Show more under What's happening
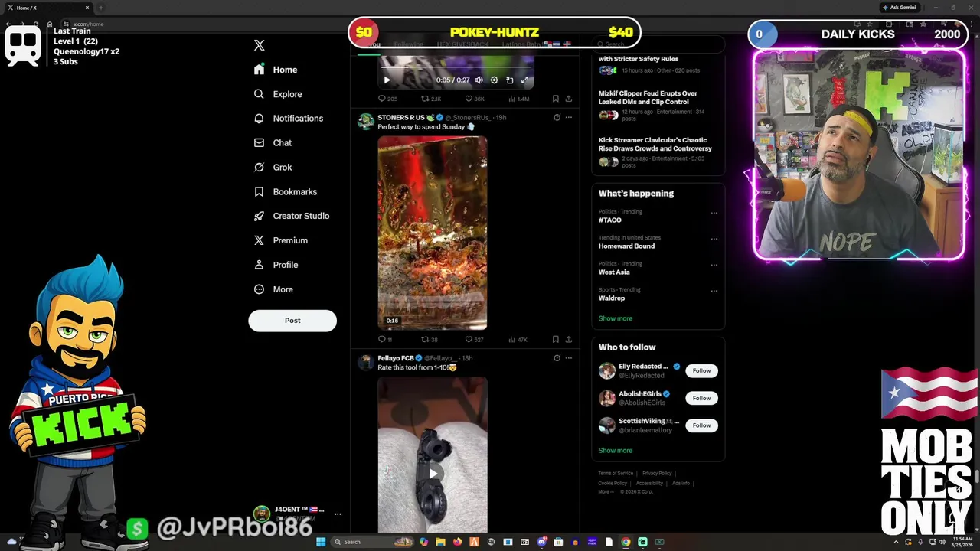The image size is (980, 551). (616, 318)
